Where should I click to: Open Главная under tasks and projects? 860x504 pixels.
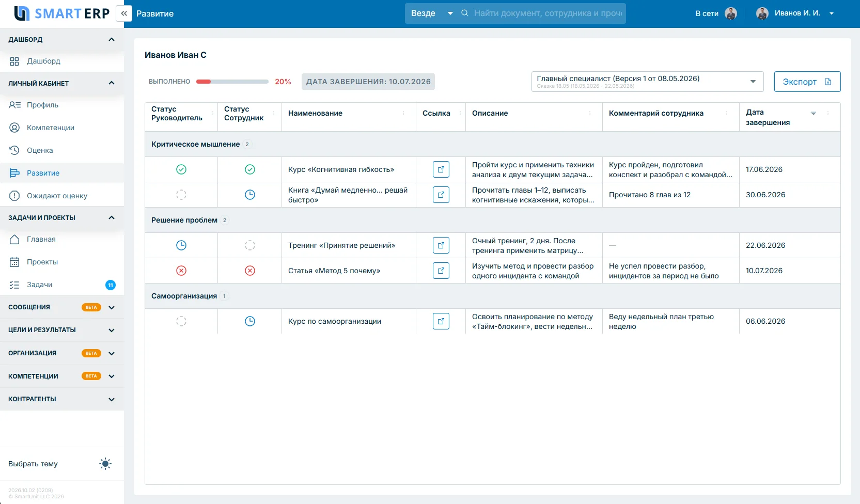pos(62,239)
